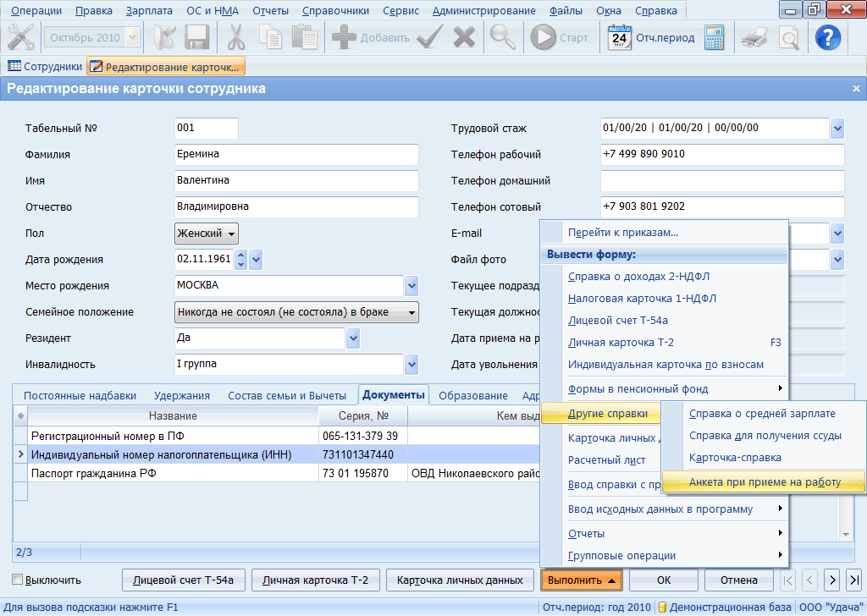Expand the Семейное положение dropdown
This screenshot has height=616, width=867.
coord(295,312)
